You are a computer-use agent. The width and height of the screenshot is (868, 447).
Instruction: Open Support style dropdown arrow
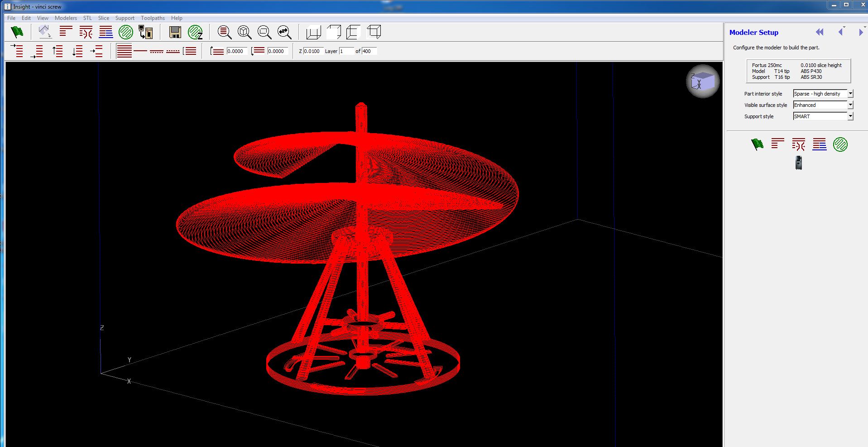point(850,116)
